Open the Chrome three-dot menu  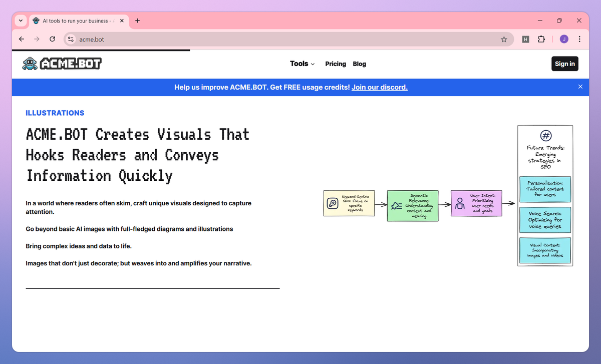point(579,39)
